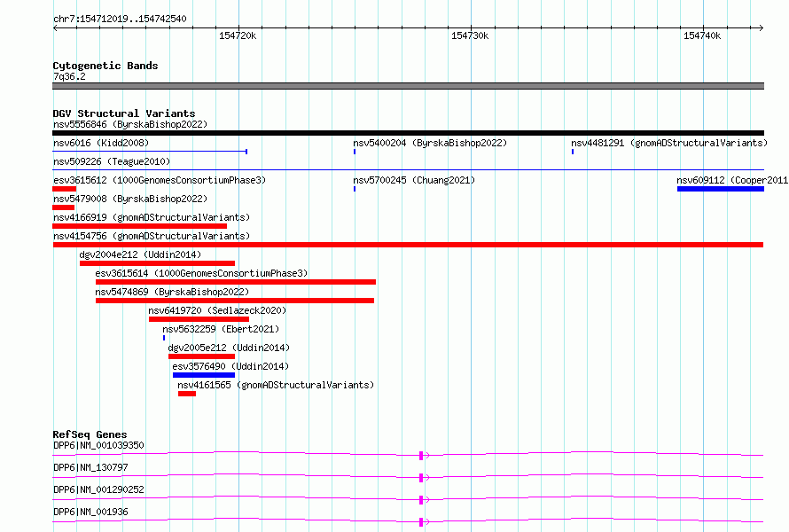
Task: Click the magenta exon on DPP6|NM_001290252
Action: 421,500
